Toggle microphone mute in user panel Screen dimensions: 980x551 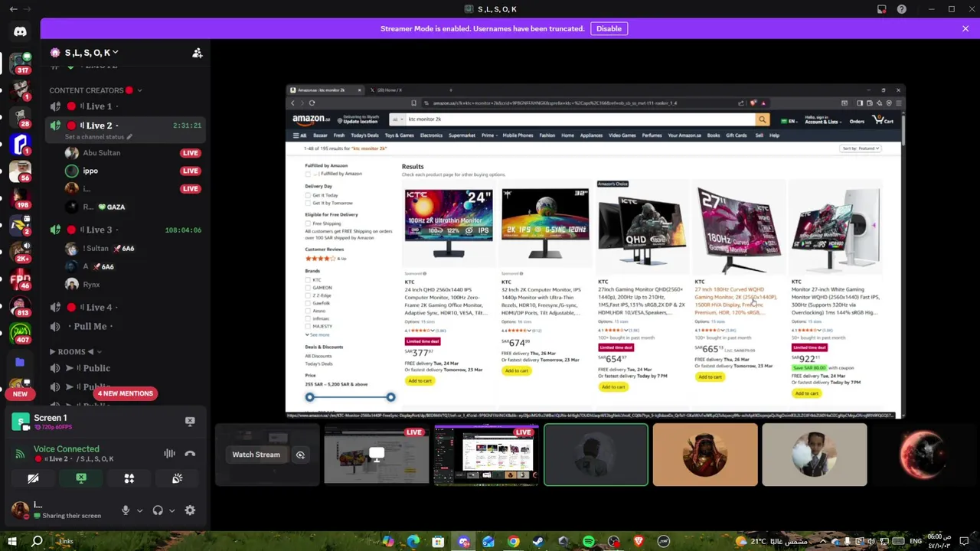pyautogui.click(x=126, y=510)
